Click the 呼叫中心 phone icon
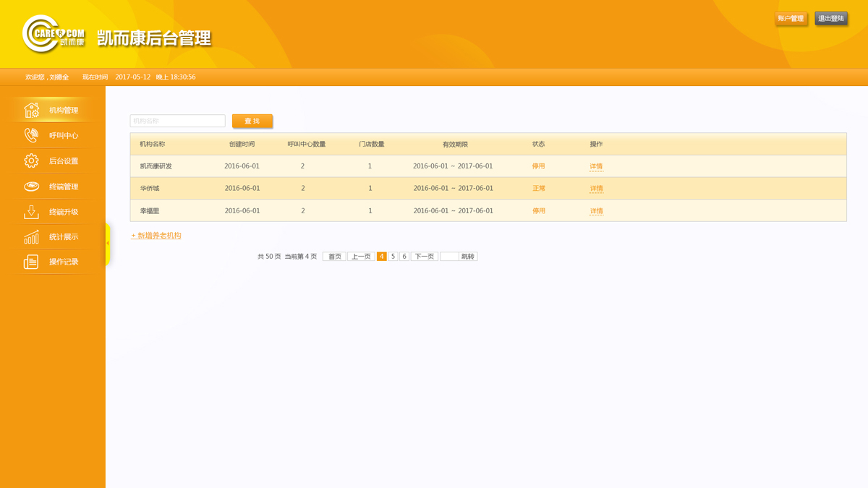The image size is (868, 488). pos(31,135)
